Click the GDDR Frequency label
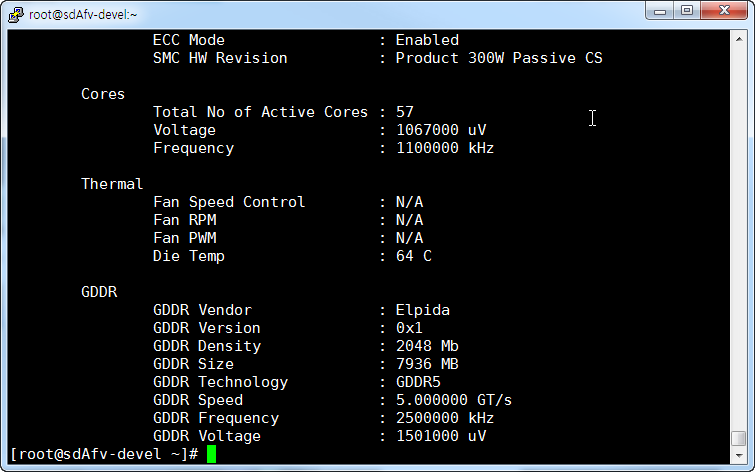Screen dimensions: 755x472 [x=216, y=418]
